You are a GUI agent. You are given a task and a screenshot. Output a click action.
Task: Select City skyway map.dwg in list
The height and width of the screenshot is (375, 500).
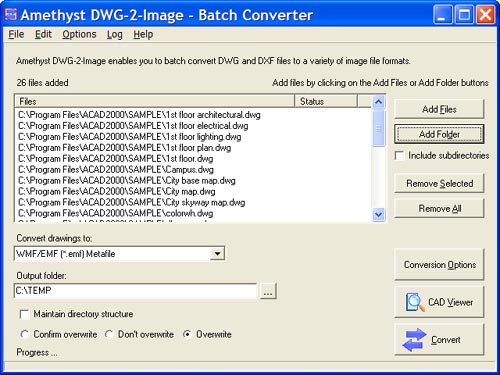132,203
